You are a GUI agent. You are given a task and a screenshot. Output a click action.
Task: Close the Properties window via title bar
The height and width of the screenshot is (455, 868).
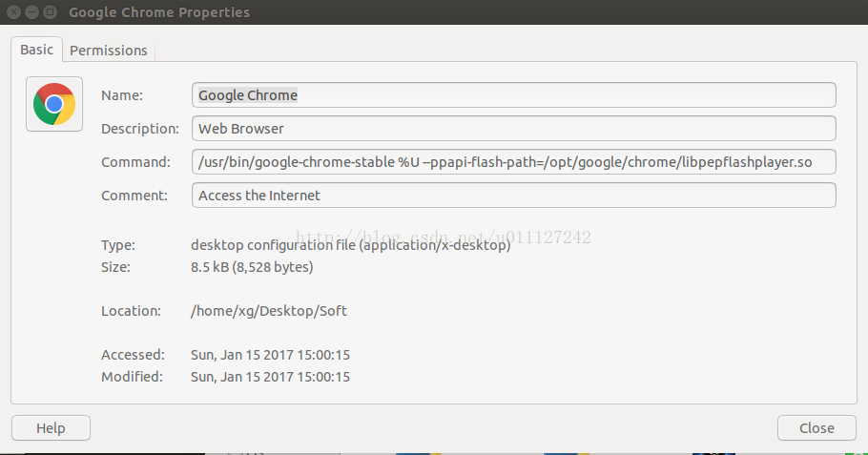click(13, 11)
